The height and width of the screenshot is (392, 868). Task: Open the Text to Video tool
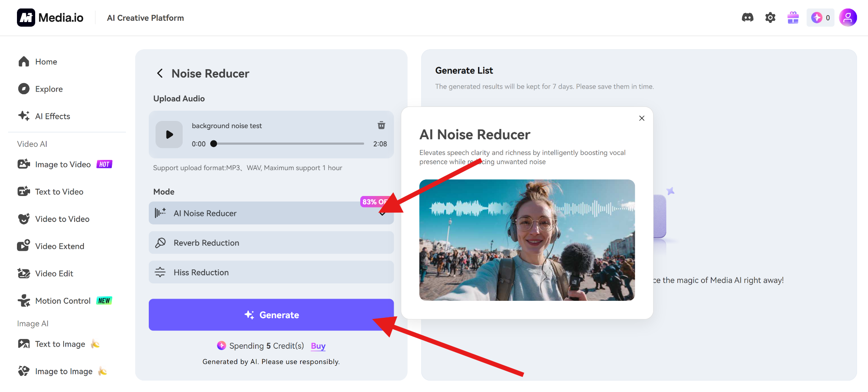(x=58, y=191)
